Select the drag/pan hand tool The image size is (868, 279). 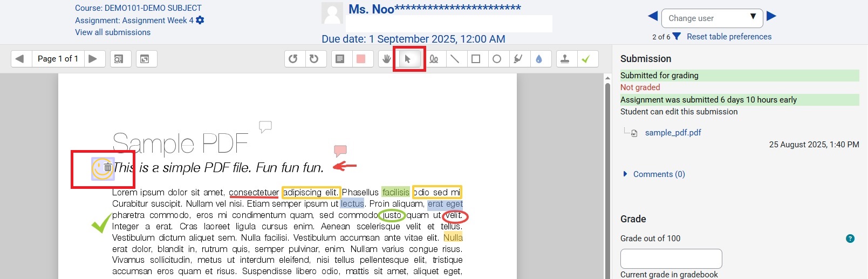[x=386, y=59]
